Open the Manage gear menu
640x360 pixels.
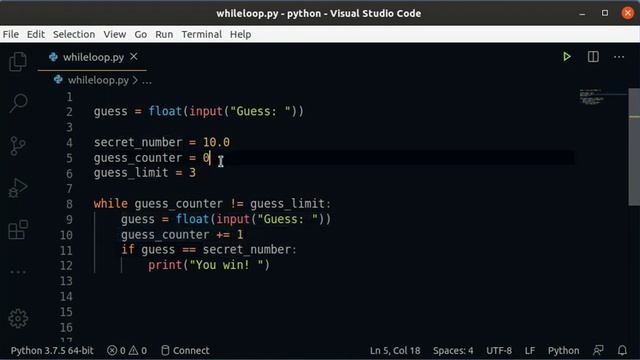pyautogui.click(x=18, y=318)
